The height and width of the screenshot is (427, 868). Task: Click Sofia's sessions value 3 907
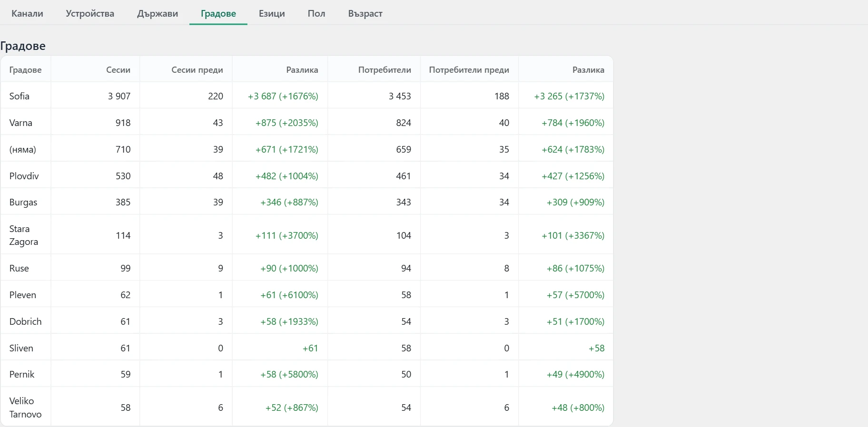click(x=119, y=96)
